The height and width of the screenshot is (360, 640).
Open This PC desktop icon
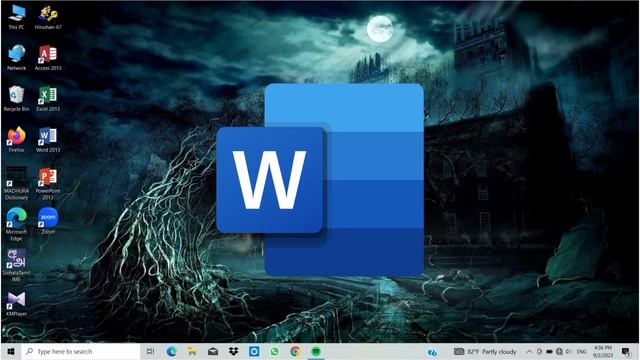(x=16, y=17)
